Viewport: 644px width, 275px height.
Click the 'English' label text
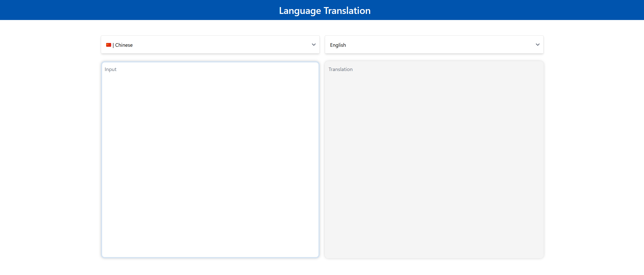click(x=338, y=45)
